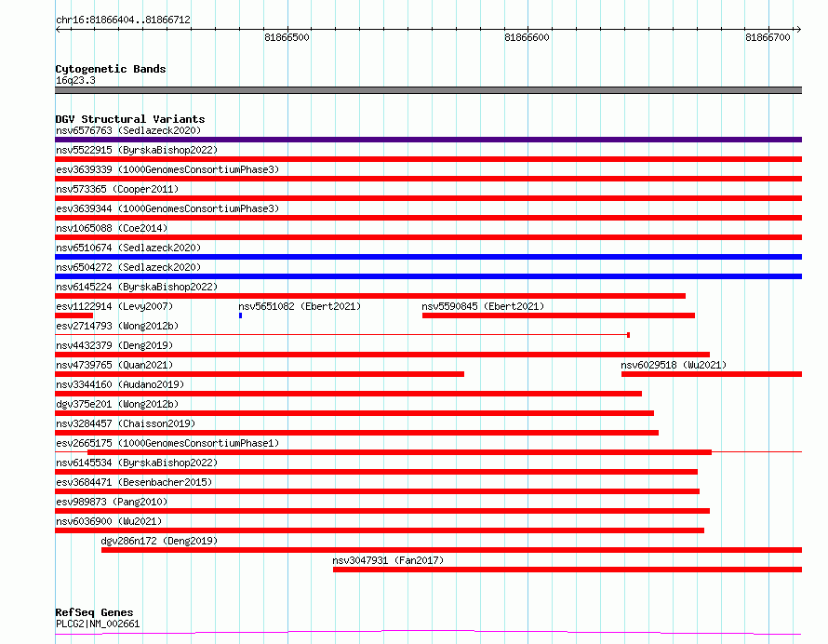Click the nsv6576763 (Sedlazeck2020) variant label
The width and height of the screenshot is (828, 644).
[x=128, y=130]
